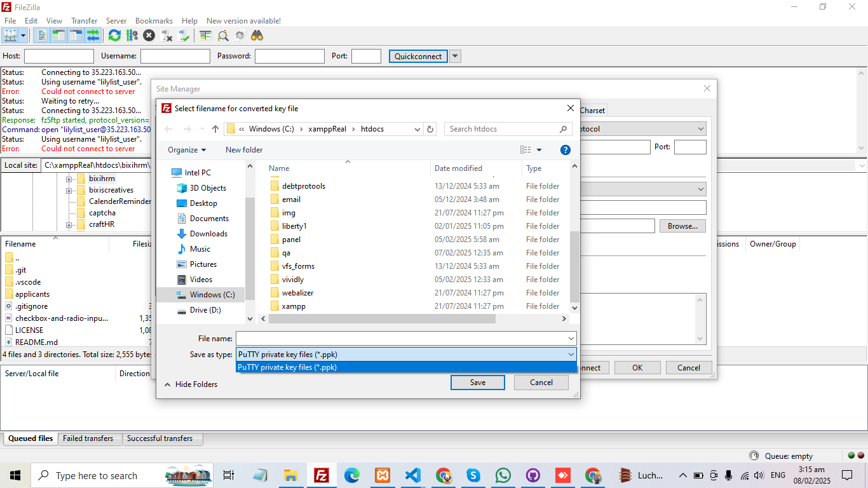868x488 pixels.
Task: Expand the Organize dropdown menu
Action: (187, 150)
